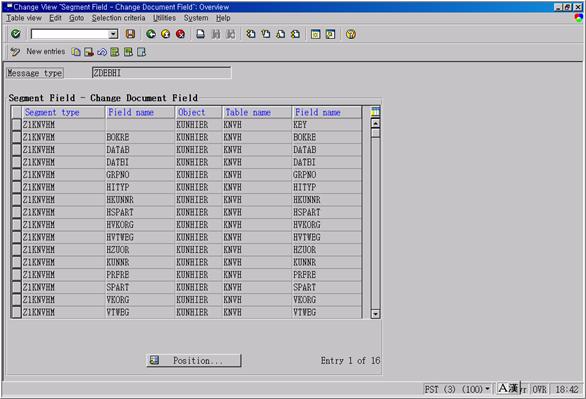Go to Last page icon
586x399 pixels.
click(295, 34)
